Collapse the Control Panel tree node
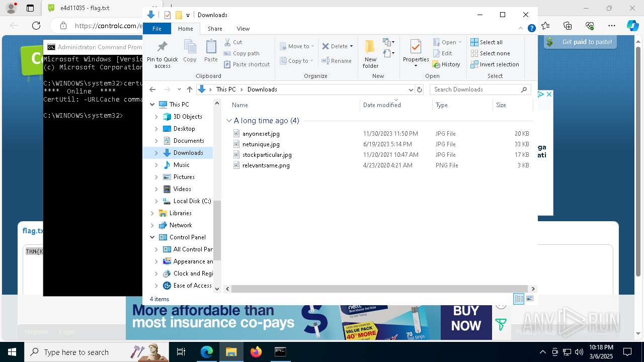Viewport: 644px width, 362px height. (x=152, y=237)
